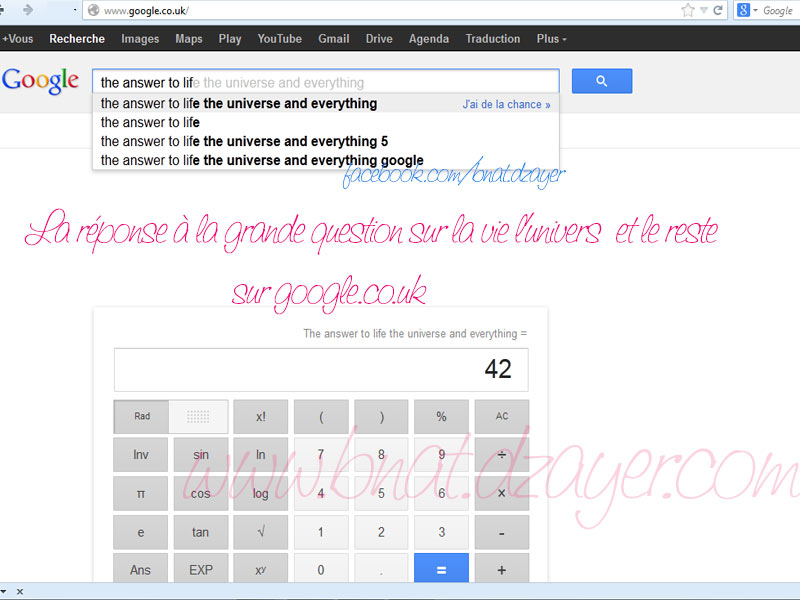Open search engine selector Google icon

[x=743, y=10]
